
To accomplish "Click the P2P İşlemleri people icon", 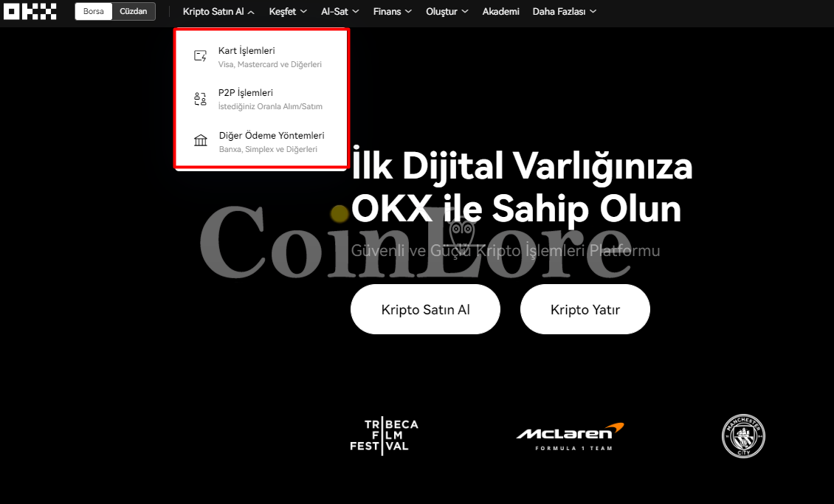I will (201, 98).
